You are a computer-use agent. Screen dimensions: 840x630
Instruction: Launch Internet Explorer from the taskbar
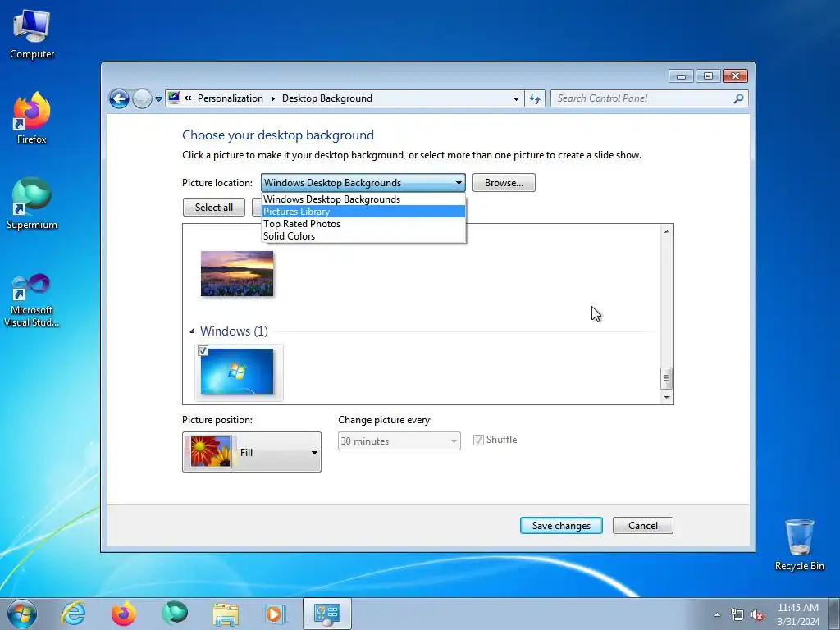[73, 614]
